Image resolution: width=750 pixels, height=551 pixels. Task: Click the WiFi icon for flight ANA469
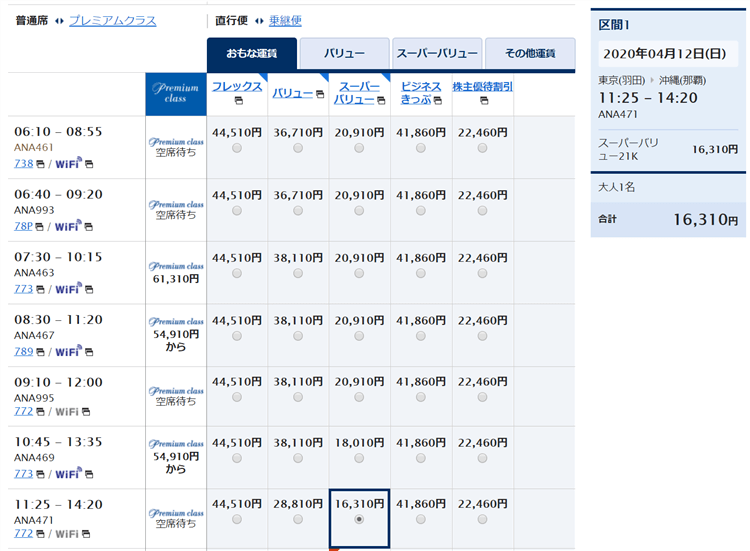click(x=68, y=473)
